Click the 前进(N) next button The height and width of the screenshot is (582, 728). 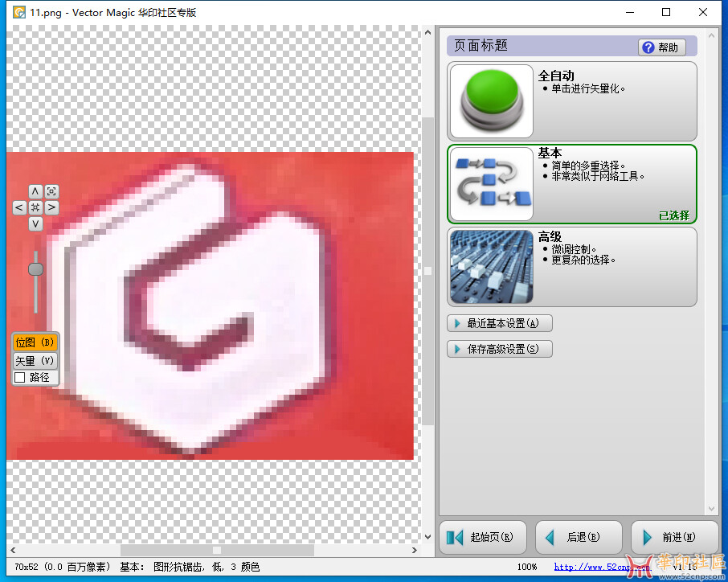click(674, 538)
